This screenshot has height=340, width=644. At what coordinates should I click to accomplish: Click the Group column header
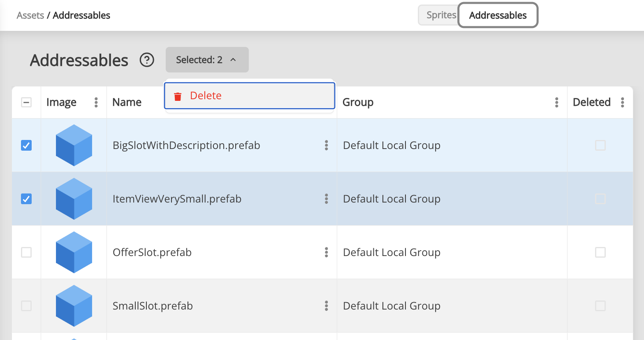(358, 102)
